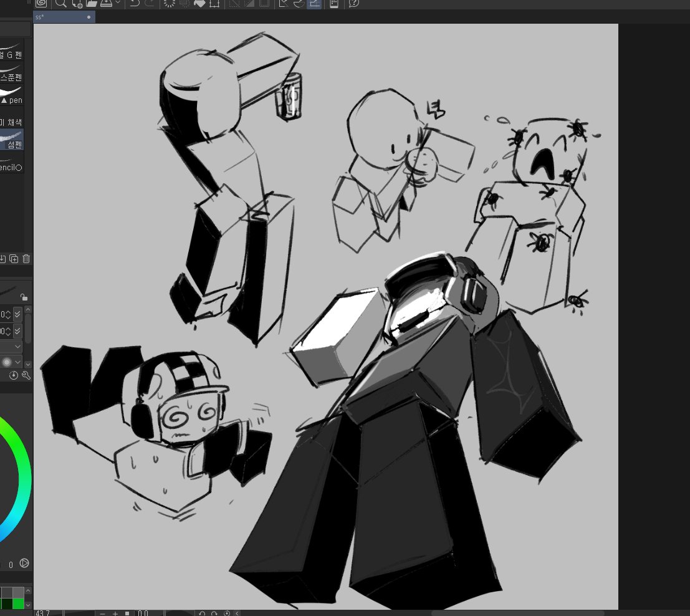Image resolution: width=690 pixels, height=616 pixels.
Task: Fill with the paint bucket icon
Action: point(199,3)
